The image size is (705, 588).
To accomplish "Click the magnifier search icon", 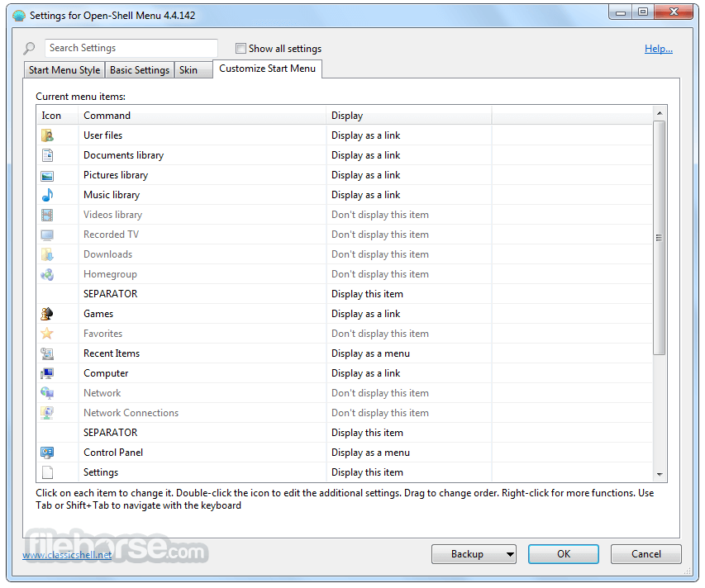I will coord(29,48).
